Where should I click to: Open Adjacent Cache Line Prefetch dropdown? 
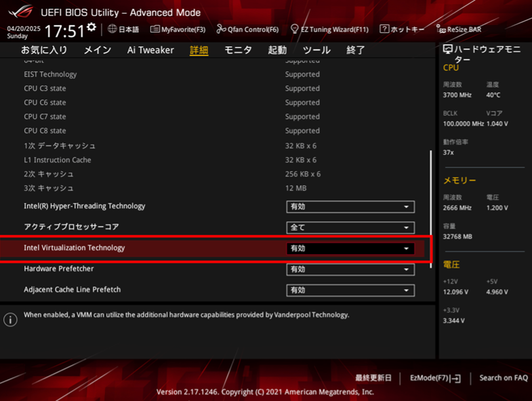pyautogui.click(x=350, y=290)
